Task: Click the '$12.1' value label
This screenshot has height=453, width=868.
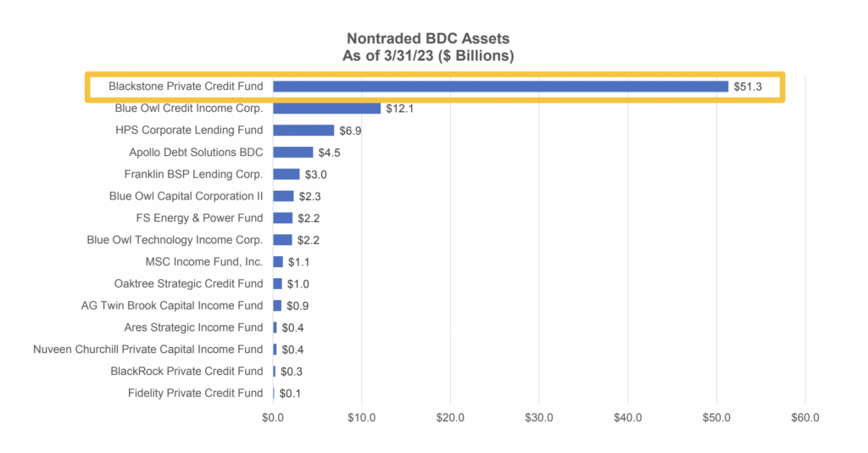Action: tap(400, 109)
